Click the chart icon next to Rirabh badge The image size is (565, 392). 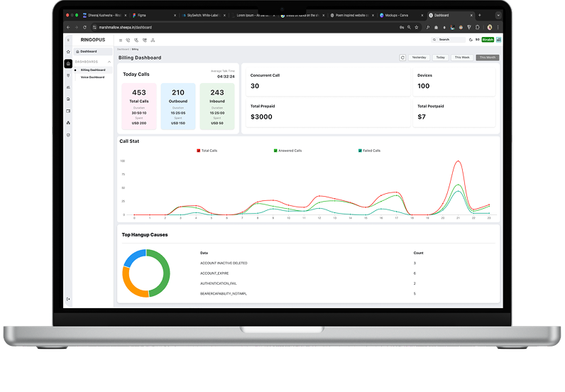(x=499, y=40)
